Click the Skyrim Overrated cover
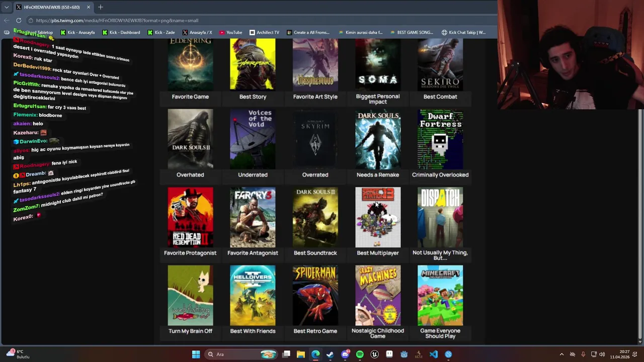 click(x=315, y=139)
